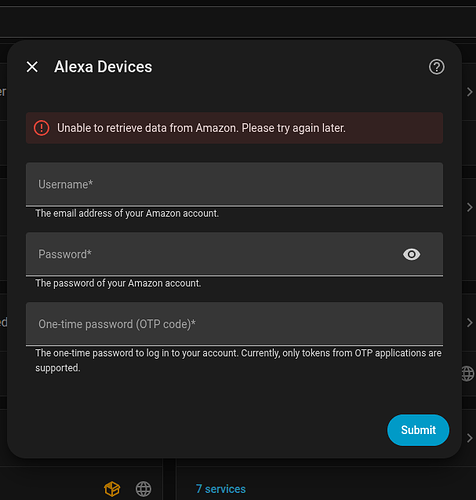This screenshot has width=476, height=500.
Task: Close the Alexa Devices dialog
Action: click(x=32, y=67)
